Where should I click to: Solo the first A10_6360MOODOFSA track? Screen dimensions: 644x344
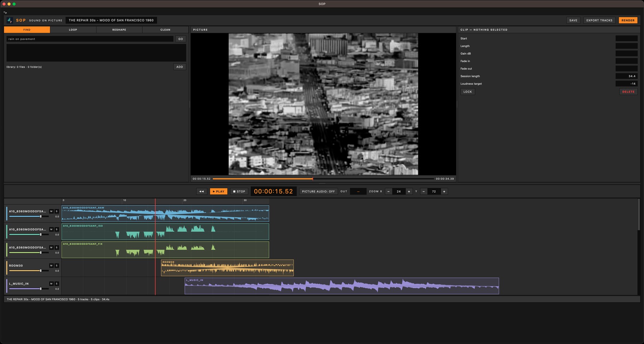pyautogui.click(x=57, y=211)
